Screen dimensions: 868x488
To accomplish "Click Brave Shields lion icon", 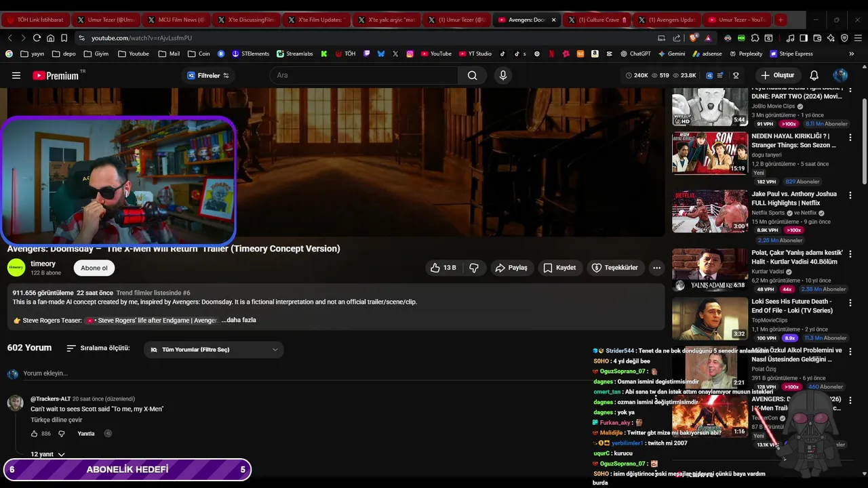I will click(692, 38).
